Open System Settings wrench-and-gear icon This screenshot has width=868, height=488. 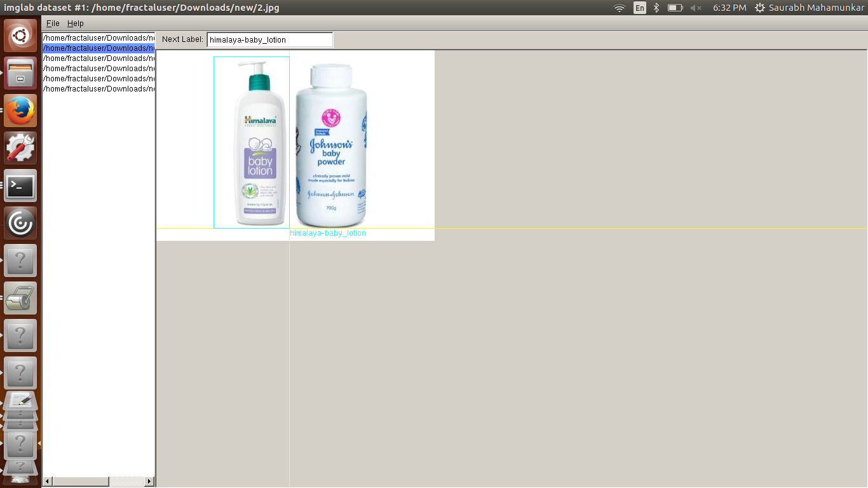[20, 148]
